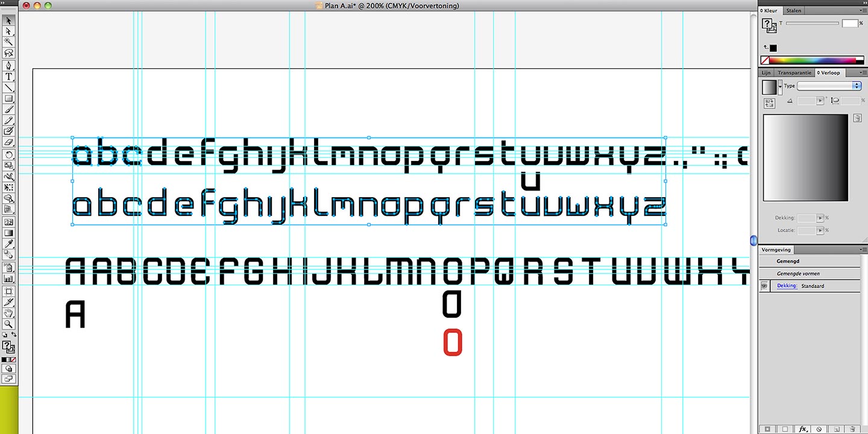Select the Line Segment tool

pyautogui.click(x=9, y=87)
